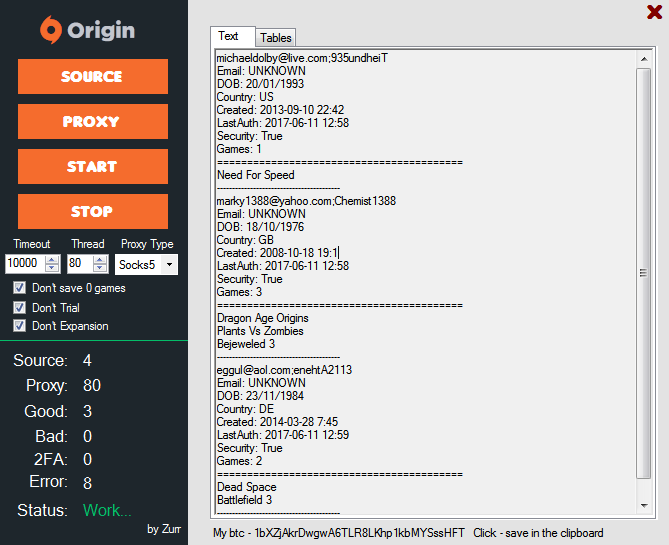
Task: Click the vertical scrollbar thumb
Action: [643, 273]
